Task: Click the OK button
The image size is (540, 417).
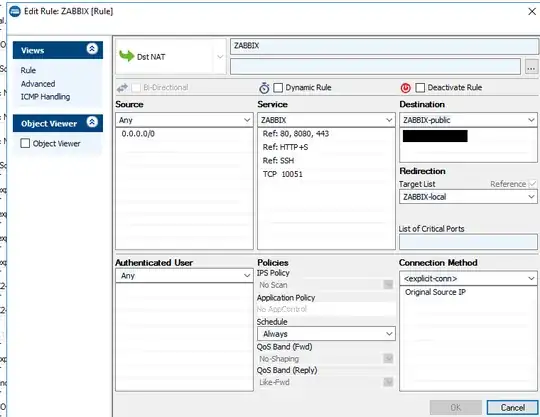Action: (x=455, y=407)
